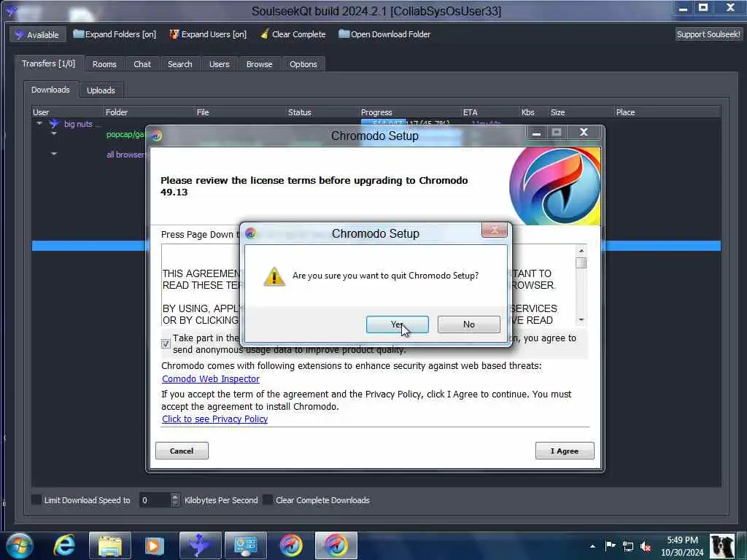Click the big nuts user bird icon

[x=54, y=124]
